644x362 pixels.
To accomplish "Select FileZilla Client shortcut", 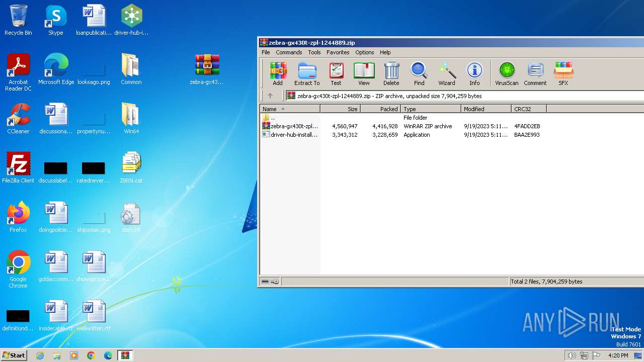I will tap(18, 168).
